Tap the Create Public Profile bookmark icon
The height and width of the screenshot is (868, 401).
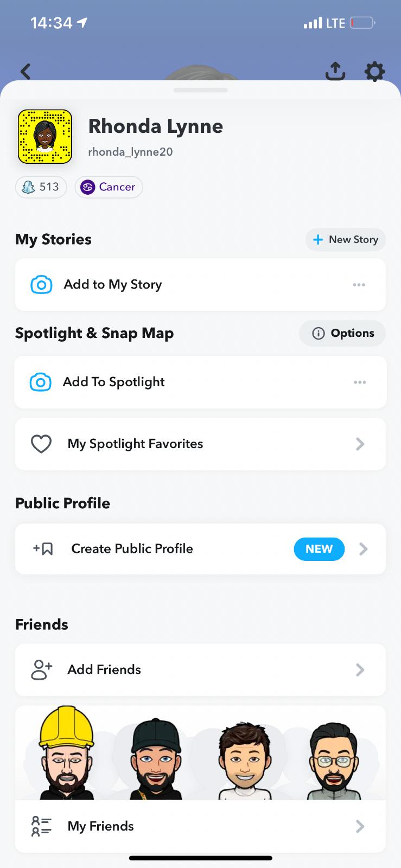tap(43, 549)
